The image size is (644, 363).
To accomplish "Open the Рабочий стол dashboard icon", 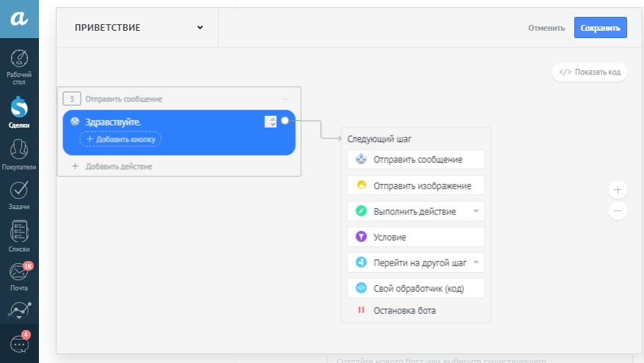I will pos(19,66).
